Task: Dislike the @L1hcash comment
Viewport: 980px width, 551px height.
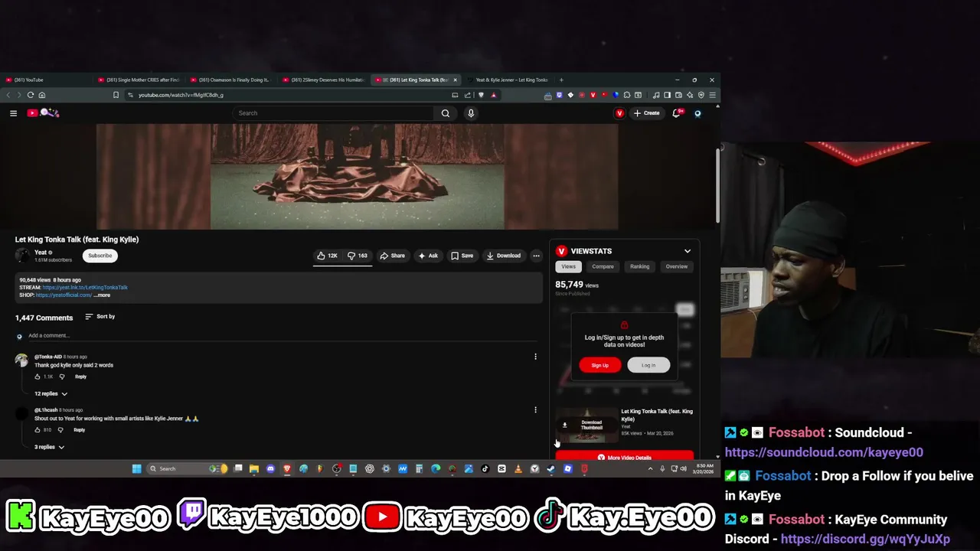Action: tap(61, 430)
